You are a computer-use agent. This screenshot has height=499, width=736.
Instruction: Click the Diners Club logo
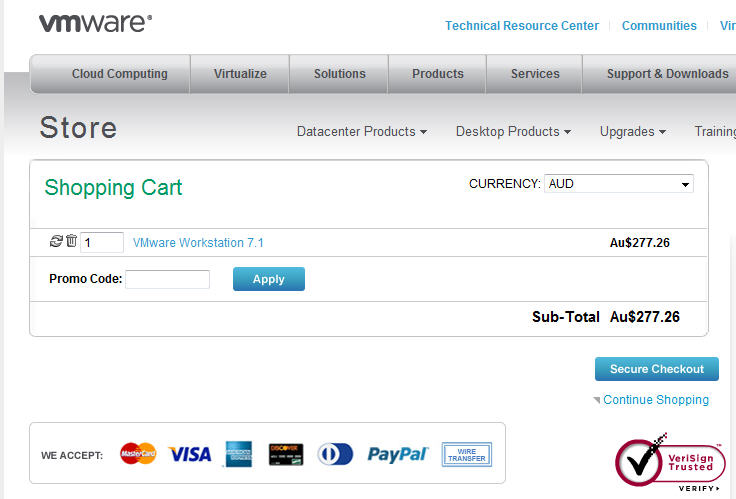click(x=335, y=454)
